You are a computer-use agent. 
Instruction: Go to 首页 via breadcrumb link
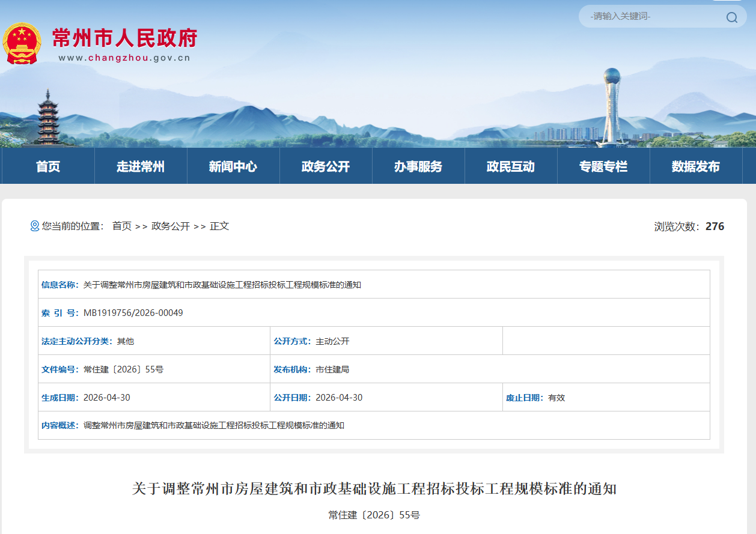(121, 226)
